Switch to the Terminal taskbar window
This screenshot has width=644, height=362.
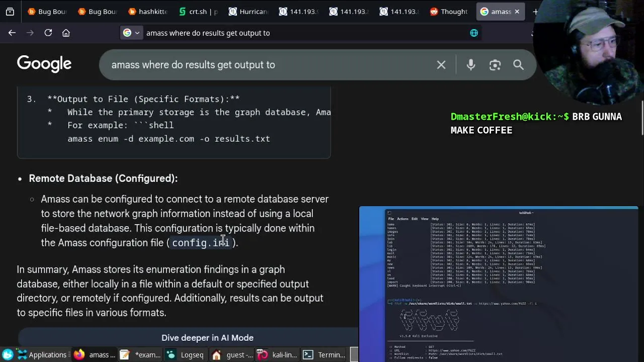tap(325, 355)
